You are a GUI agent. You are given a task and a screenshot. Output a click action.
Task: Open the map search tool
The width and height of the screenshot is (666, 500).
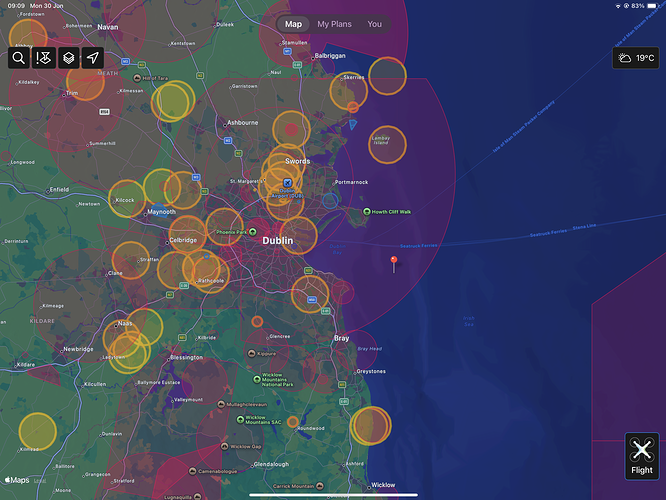click(19, 58)
